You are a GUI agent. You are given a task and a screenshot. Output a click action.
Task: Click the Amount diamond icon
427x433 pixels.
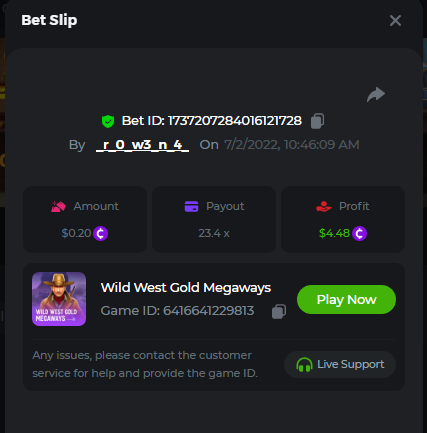58,206
